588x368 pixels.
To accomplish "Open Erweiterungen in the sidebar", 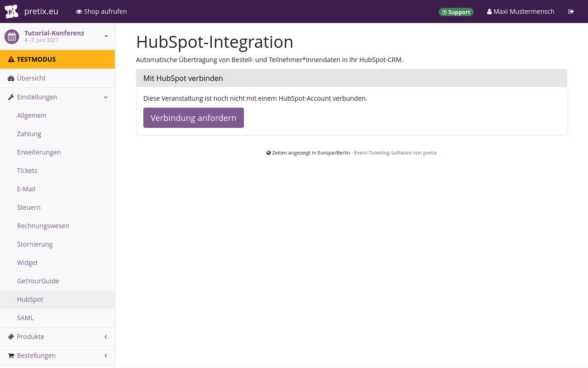I will point(57,152).
